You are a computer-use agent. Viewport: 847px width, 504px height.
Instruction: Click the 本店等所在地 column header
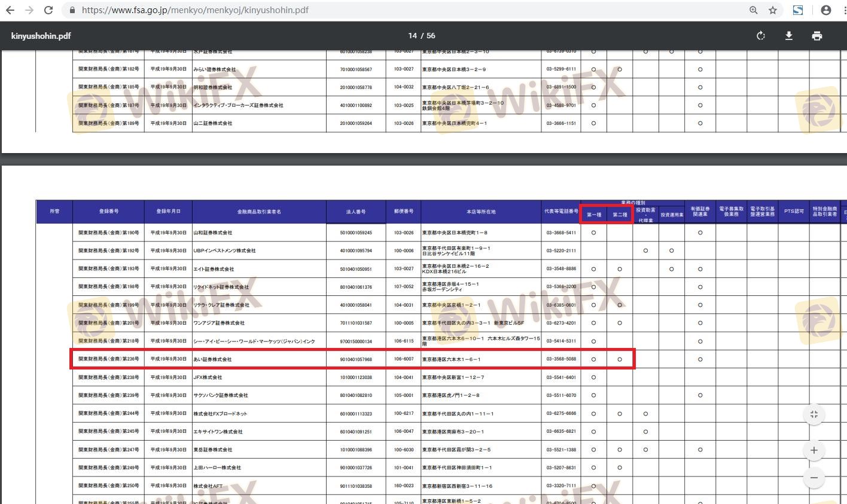tap(482, 212)
